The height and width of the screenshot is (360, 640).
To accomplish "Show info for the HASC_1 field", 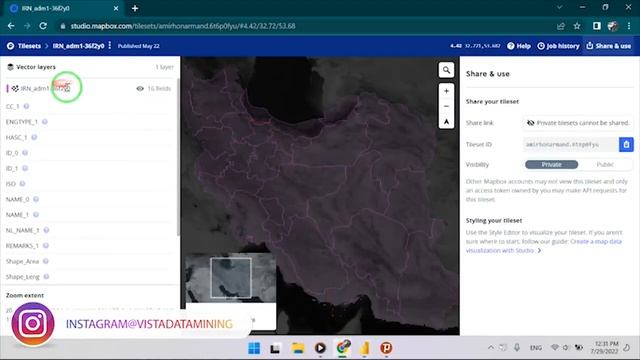I will pos(34,138).
